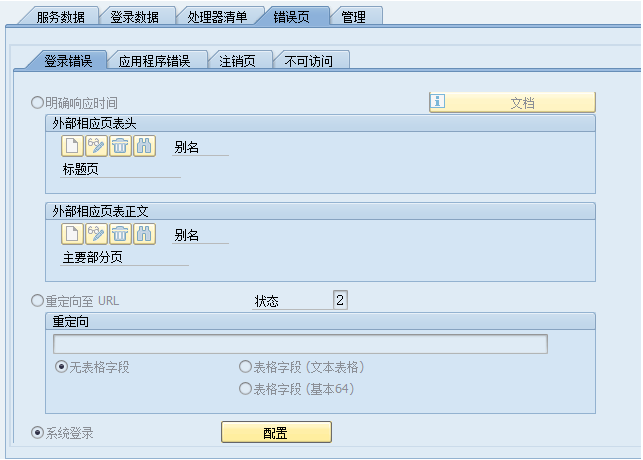Viewport: 643px width, 460px height.
Task: Choose 表格字段 (文本表格) radio option
Action: click(245, 366)
